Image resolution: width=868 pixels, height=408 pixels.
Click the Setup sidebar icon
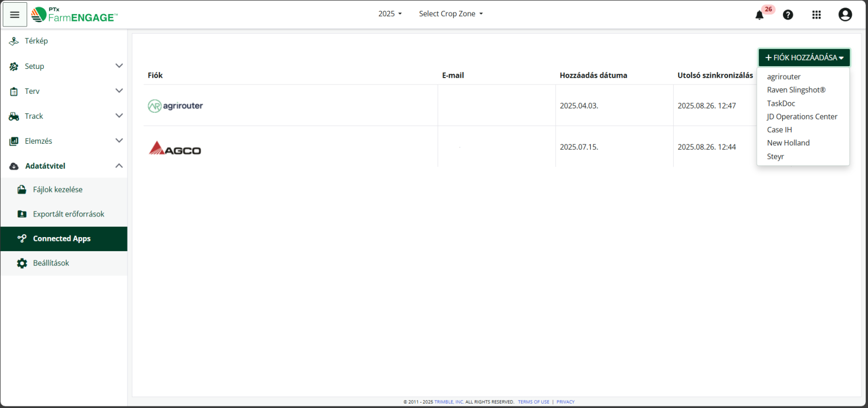14,66
